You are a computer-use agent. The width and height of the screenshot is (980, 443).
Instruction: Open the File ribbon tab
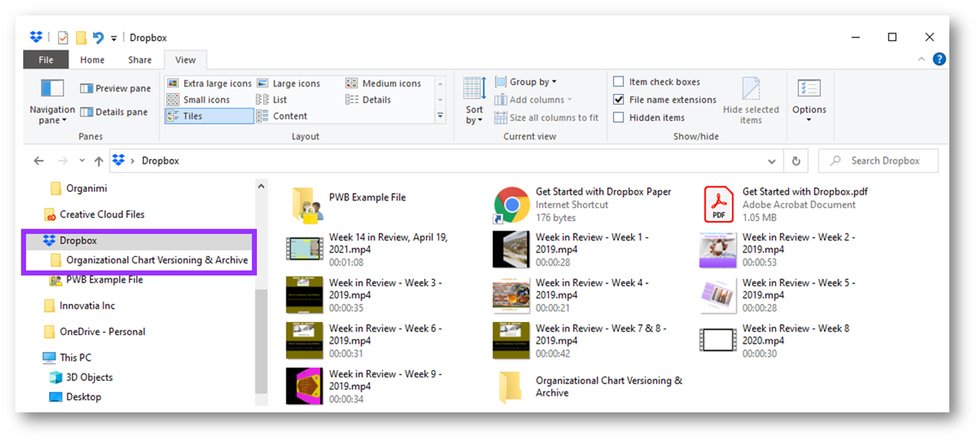(45, 60)
